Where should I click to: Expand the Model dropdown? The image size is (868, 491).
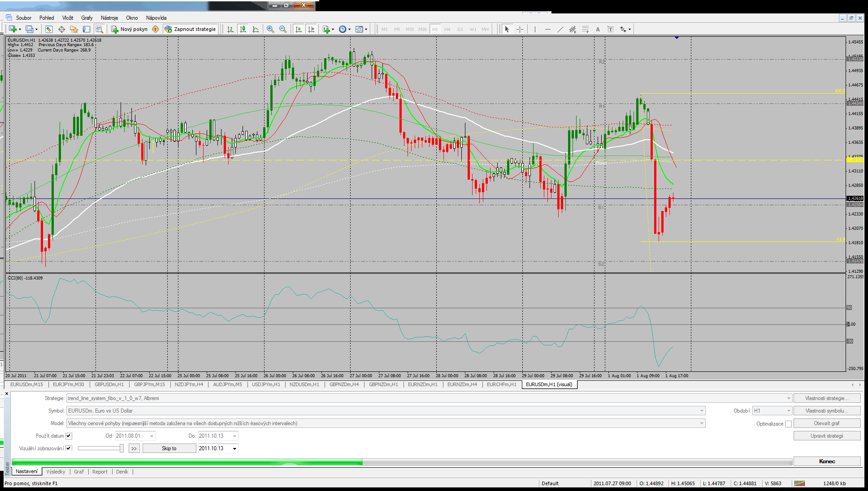pyautogui.click(x=702, y=423)
